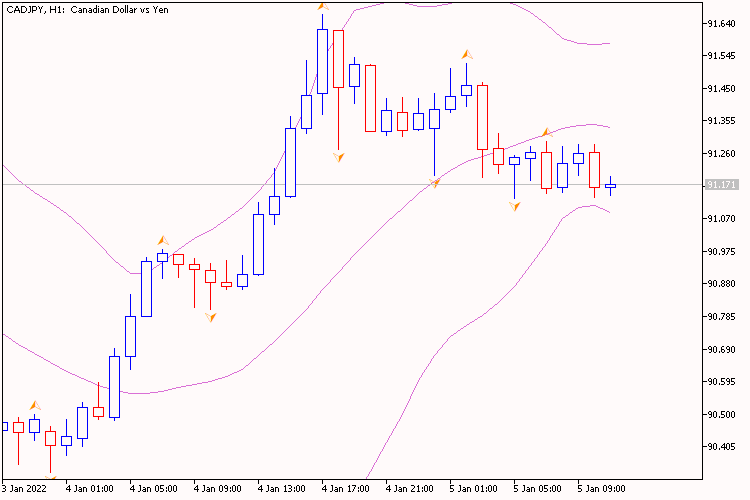Select the 4 Jan 01:00 time label

click(x=89, y=489)
